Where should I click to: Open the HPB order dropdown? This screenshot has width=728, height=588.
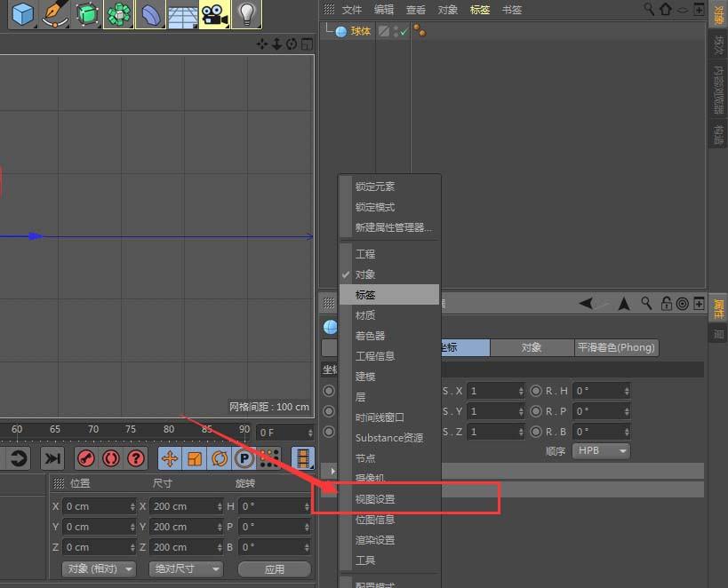click(601, 451)
